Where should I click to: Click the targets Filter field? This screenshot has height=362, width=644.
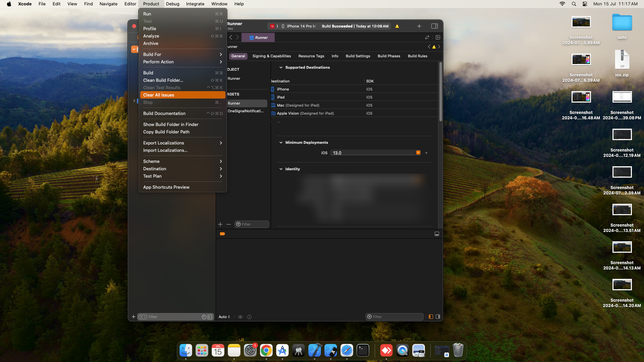252,224
